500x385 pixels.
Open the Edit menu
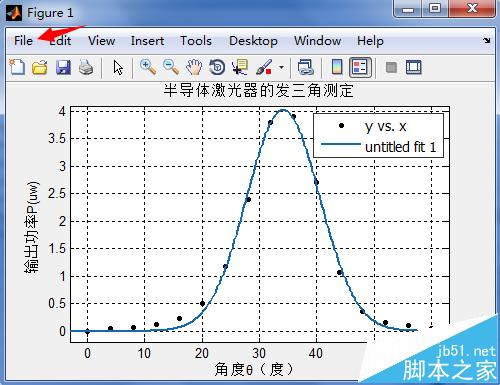60,41
